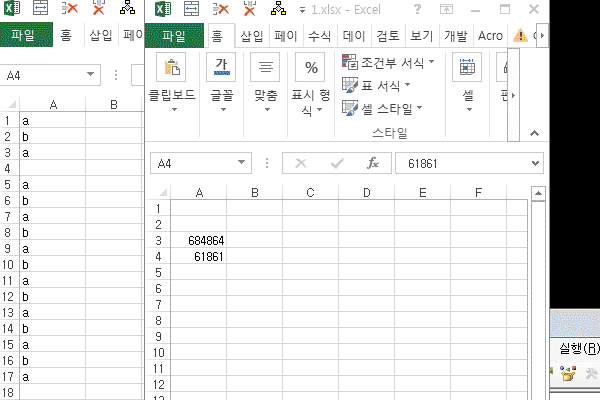
Task: Click the fx insert function icon
Action: coord(372,163)
